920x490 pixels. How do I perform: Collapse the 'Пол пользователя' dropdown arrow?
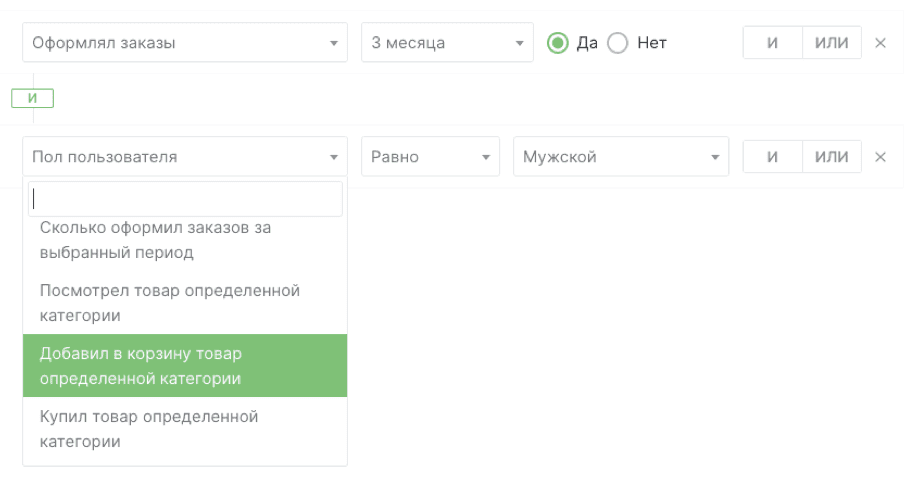(333, 157)
